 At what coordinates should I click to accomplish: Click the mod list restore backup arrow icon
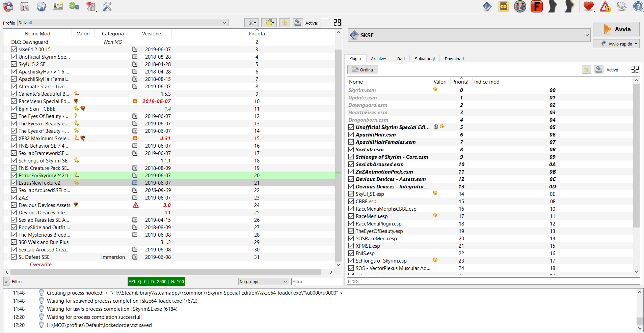click(x=285, y=23)
